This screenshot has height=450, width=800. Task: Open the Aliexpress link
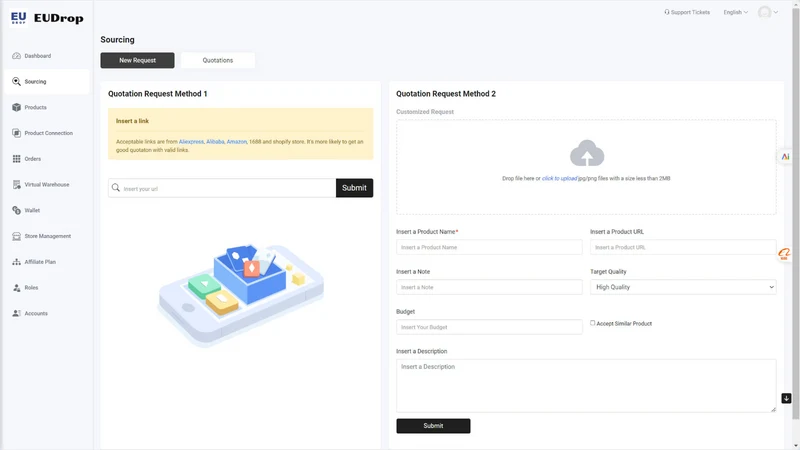coord(191,142)
